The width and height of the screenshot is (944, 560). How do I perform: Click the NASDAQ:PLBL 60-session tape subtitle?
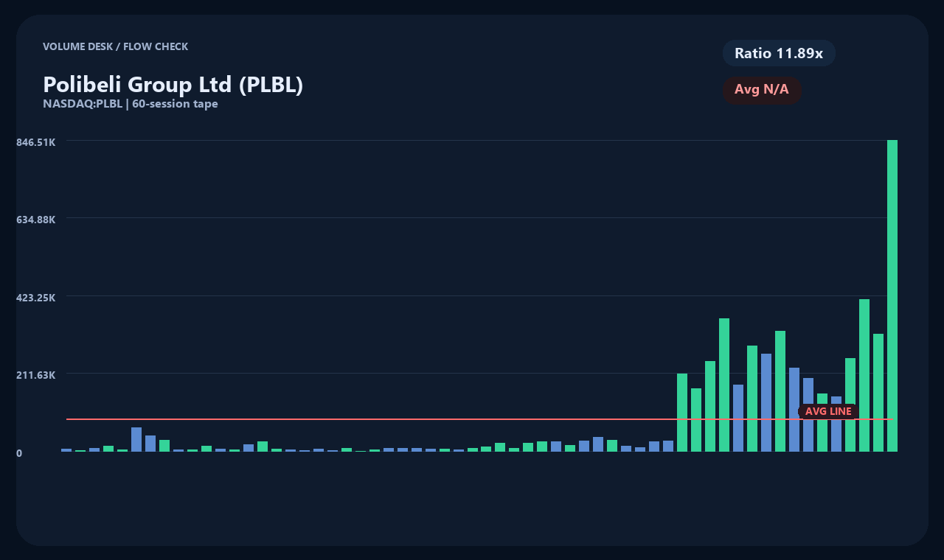pyautogui.click(x=131, y=104)
